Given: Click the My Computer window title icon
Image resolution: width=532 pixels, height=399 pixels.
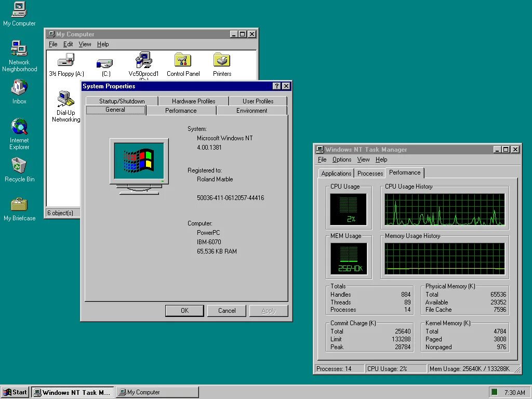Looking at the screenshot, I should (x=51, y=34).
